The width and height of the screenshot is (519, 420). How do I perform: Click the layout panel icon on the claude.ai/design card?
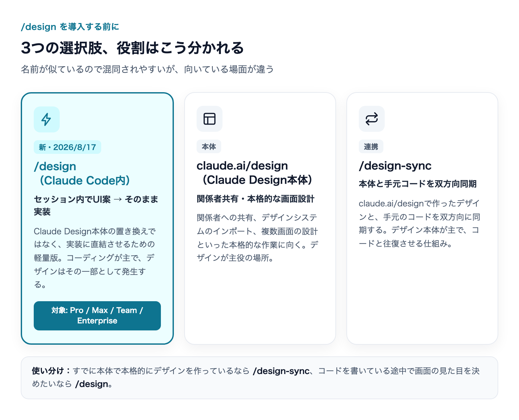pos(209,119)
